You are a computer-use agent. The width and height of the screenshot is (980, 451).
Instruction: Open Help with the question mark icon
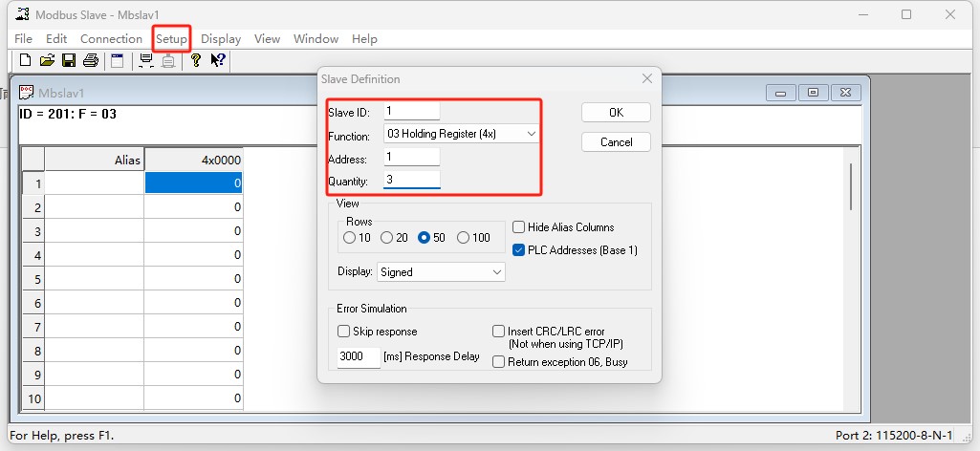196,60
